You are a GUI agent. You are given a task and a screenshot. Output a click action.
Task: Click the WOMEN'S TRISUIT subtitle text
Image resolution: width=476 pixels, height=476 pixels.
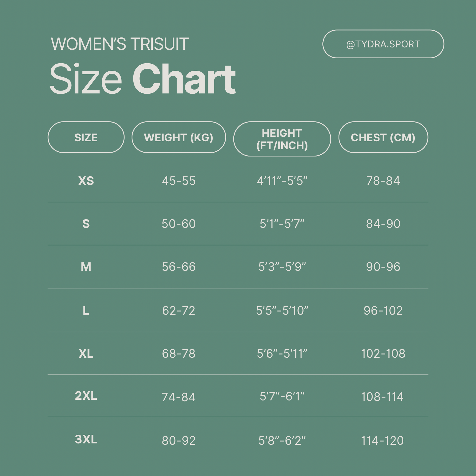120,44
